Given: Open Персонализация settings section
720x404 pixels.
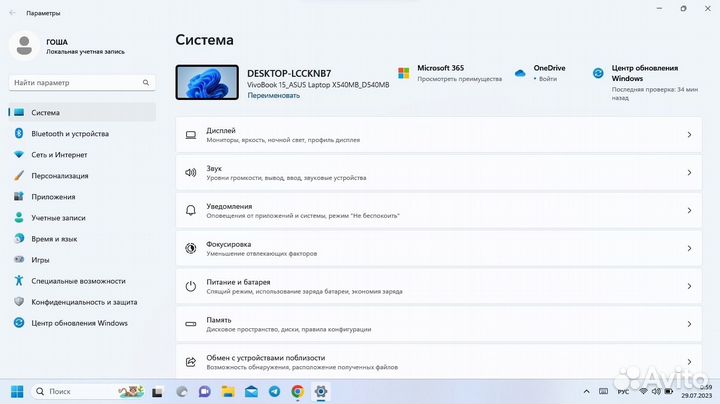Looking at the screenshot, I should (82, 176).
